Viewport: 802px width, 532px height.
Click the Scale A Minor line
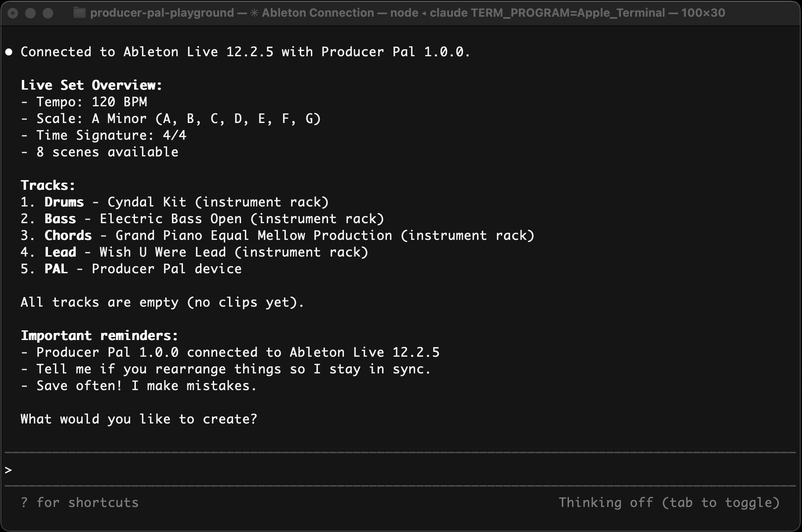171,118
